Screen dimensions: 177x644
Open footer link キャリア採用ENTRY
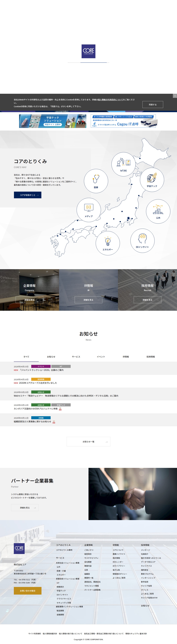tap(149, 598)
